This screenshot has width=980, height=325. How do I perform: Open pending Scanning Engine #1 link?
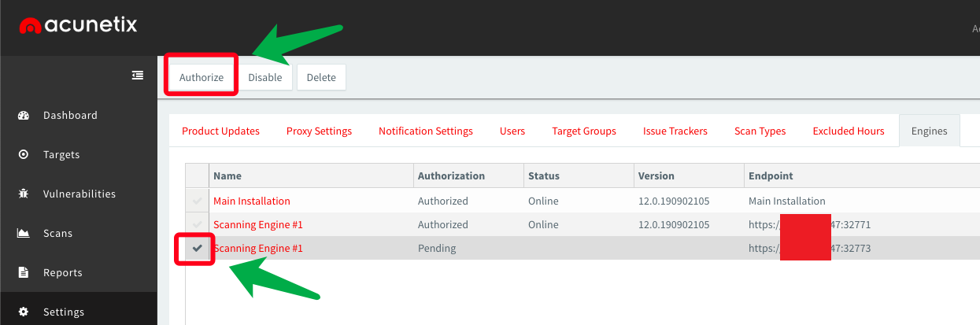click(x=258, y=248)
